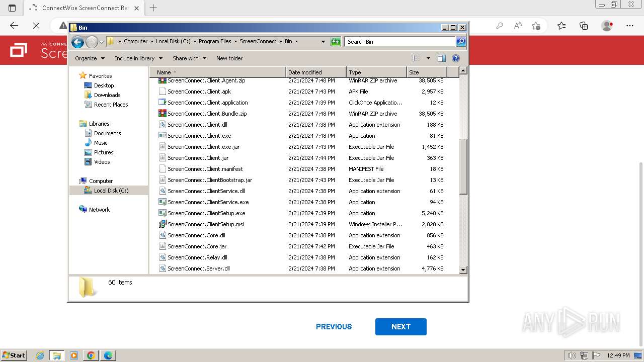Show the preview pane icon
The height and width of the screenshot is (362, 644).
441,58
